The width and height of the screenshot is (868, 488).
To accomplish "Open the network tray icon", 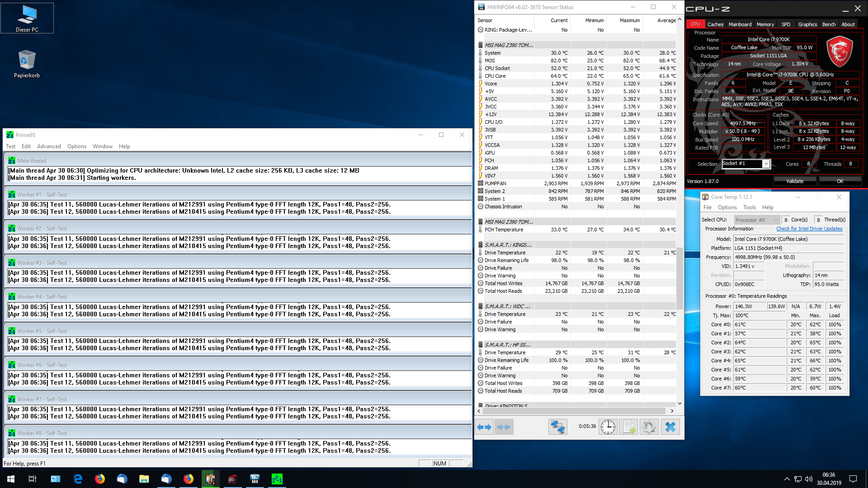I will pos(798,479).
